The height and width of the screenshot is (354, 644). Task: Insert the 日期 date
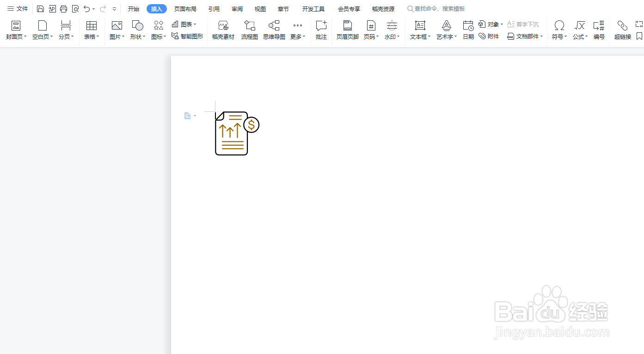[468, 30]
